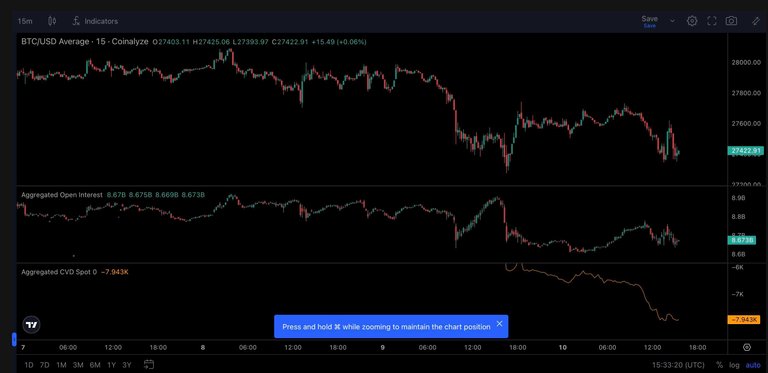Enter fullscreen chart mode
The image size is (768, 373).
712,21
